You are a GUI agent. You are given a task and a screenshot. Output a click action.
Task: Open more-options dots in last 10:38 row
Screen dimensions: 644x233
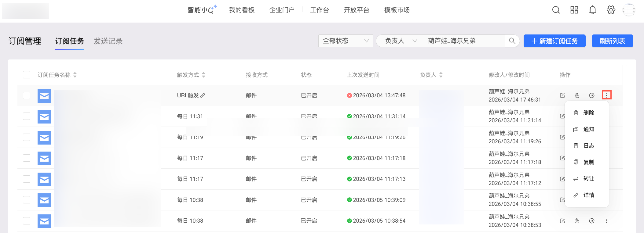(606, 221)
